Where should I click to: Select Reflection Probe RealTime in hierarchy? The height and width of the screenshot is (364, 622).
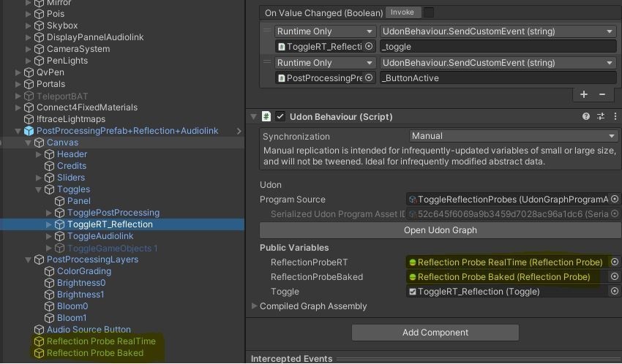pos(101,341)
